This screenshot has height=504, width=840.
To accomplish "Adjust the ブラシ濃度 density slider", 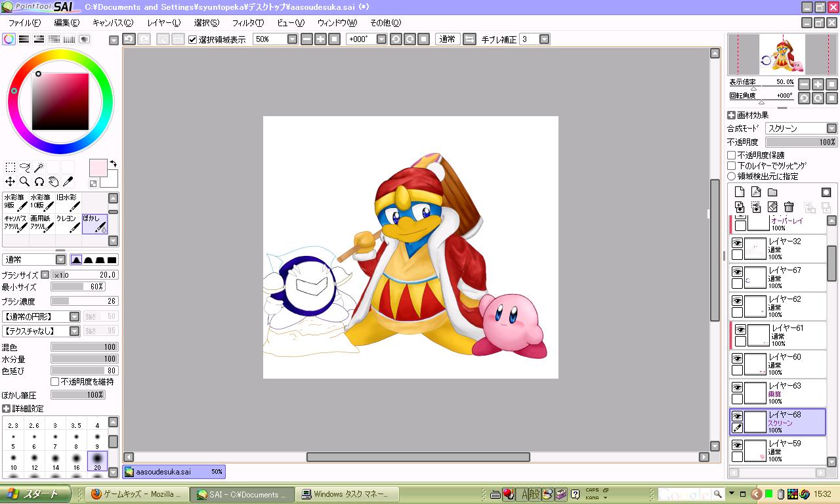I will pyautogui.click(x=84, y=301).
